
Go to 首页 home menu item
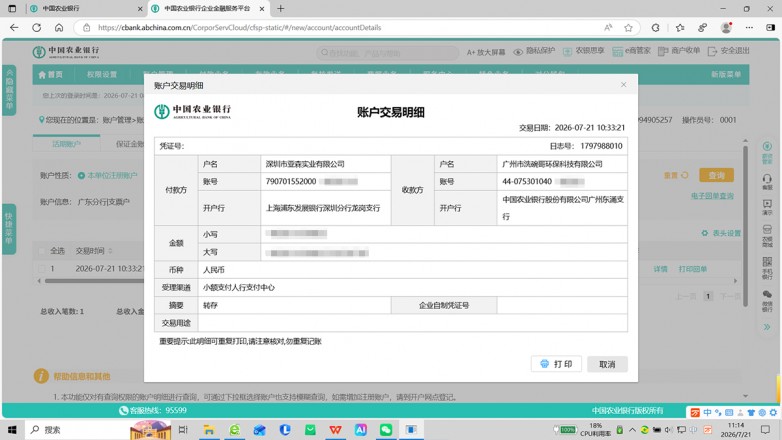click(51, 74)
